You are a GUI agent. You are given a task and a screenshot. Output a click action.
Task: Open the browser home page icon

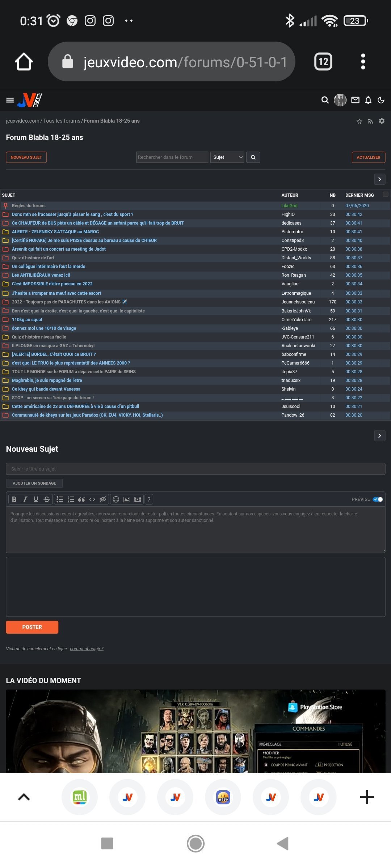(x=24, y=61)
